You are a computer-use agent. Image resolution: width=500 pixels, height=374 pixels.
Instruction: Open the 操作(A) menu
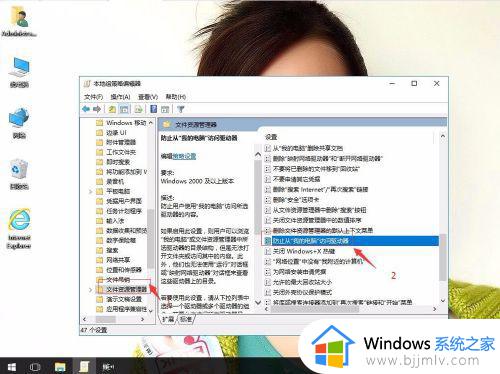120,97
